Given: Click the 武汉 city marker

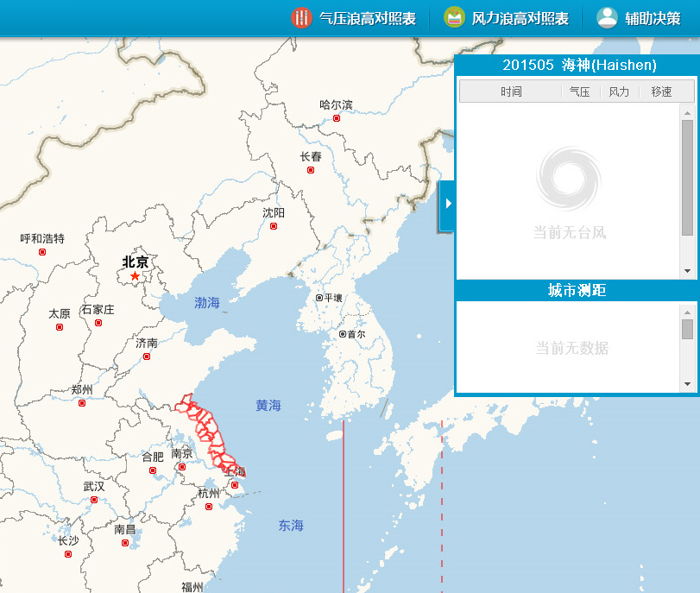Looking at the screenshot, I should coord(94,500).
